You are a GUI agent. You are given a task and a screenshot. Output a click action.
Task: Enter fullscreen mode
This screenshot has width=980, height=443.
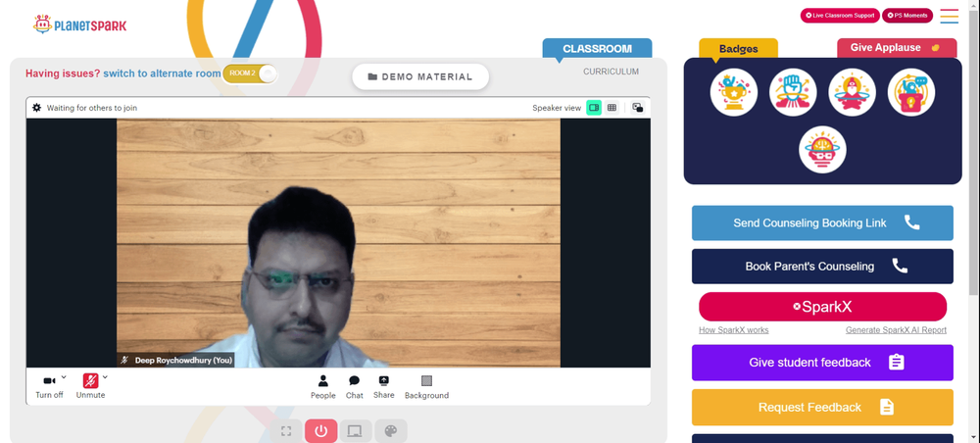(286, 431)
